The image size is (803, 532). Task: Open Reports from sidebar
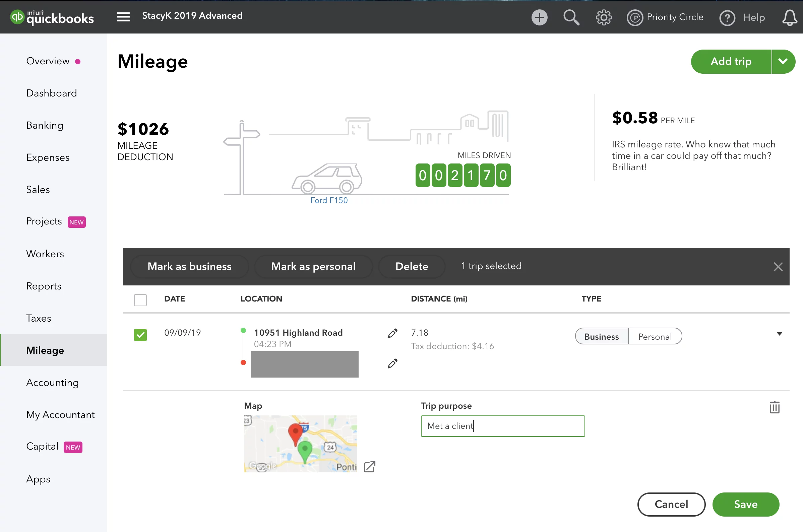pos(44,286)
